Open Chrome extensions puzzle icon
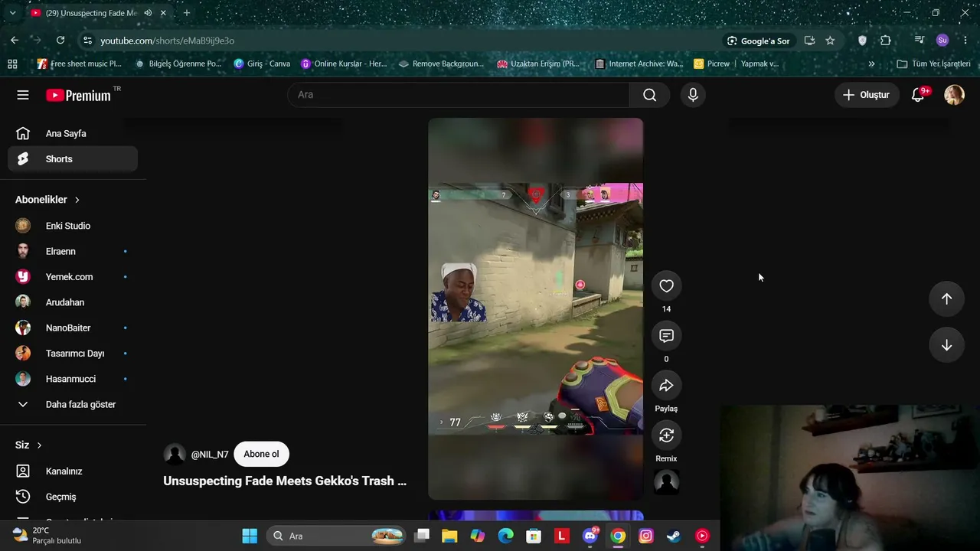980x551 pixels. (886, 41)
